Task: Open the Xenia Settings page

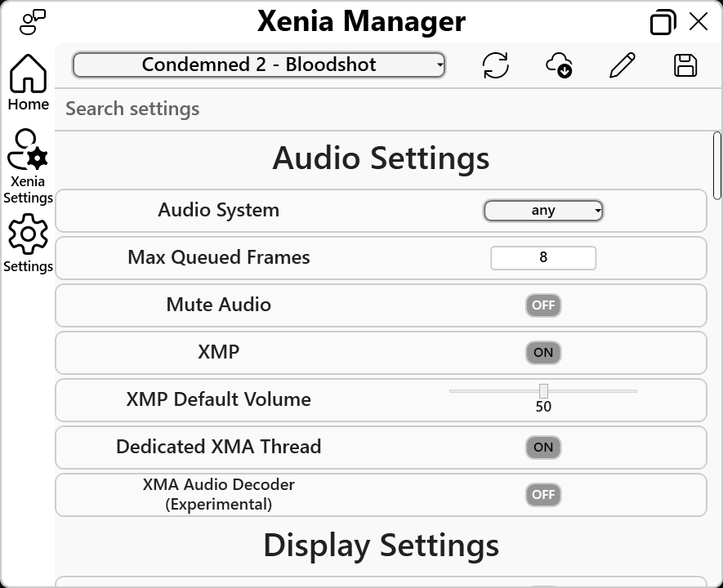Action: [28, 167]
